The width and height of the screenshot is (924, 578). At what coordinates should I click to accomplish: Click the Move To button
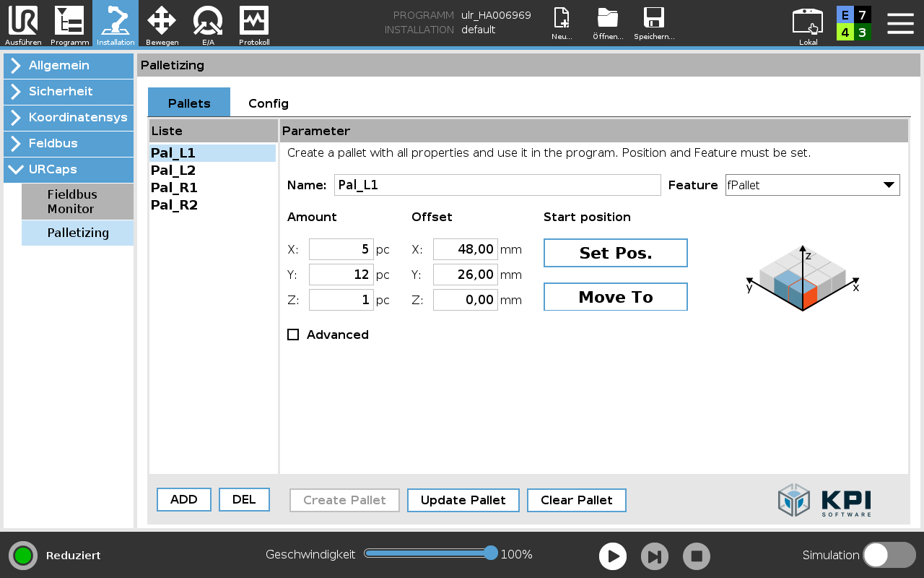616,297
